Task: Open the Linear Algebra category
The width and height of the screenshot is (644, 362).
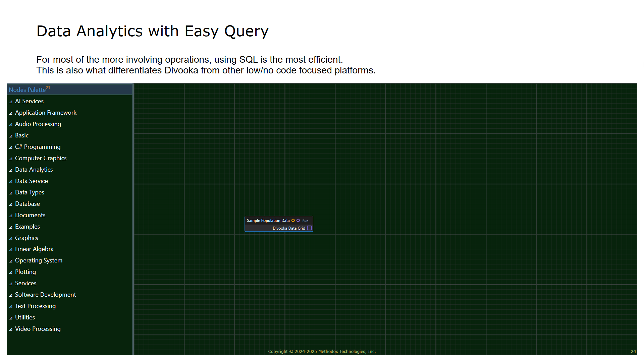Action: click(34, 249)
